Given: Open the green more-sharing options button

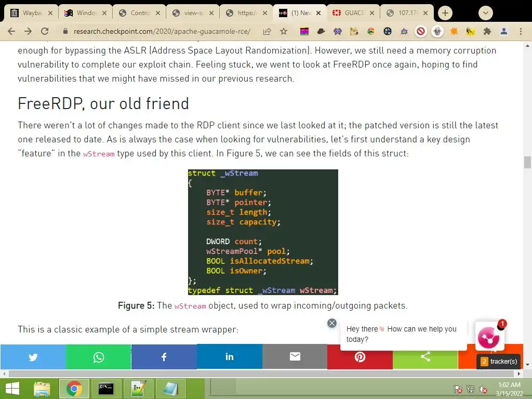Looking at the screenshot, I should point(425,357).
